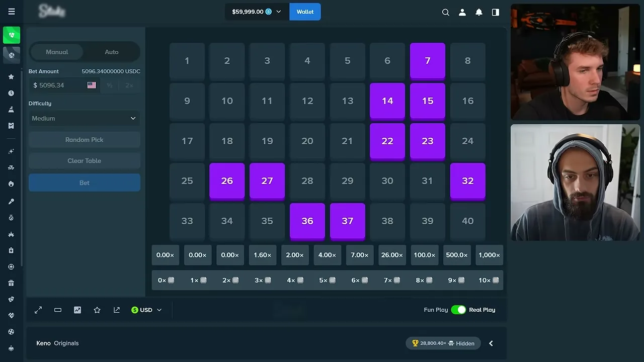Deselect purple Keno tile 26
This screenshot has height=362, width=644.
click(x=227, y=181)
